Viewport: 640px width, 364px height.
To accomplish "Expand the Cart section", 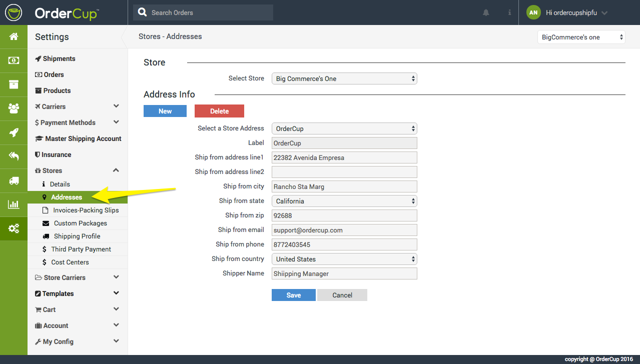I will tap(116, 309).
